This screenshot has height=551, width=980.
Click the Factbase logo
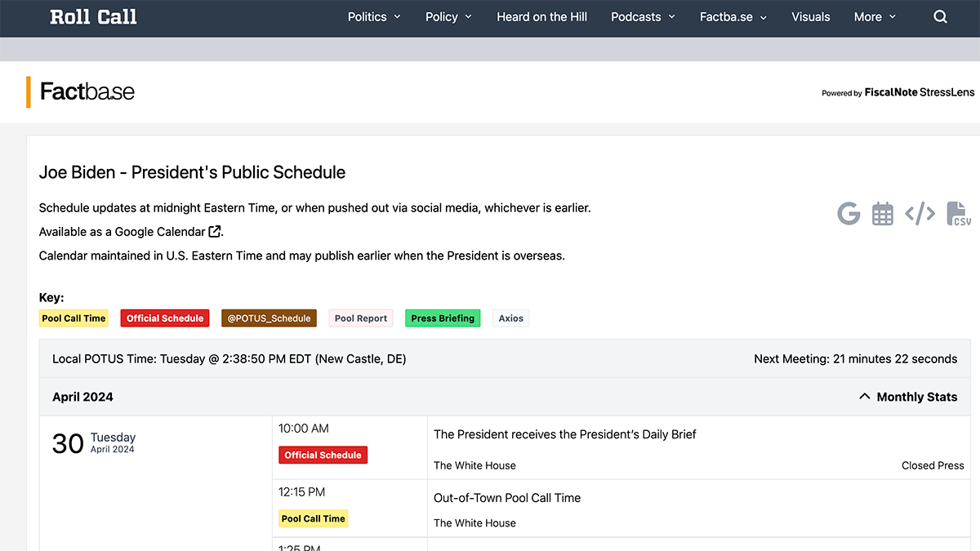pos(87,91)
